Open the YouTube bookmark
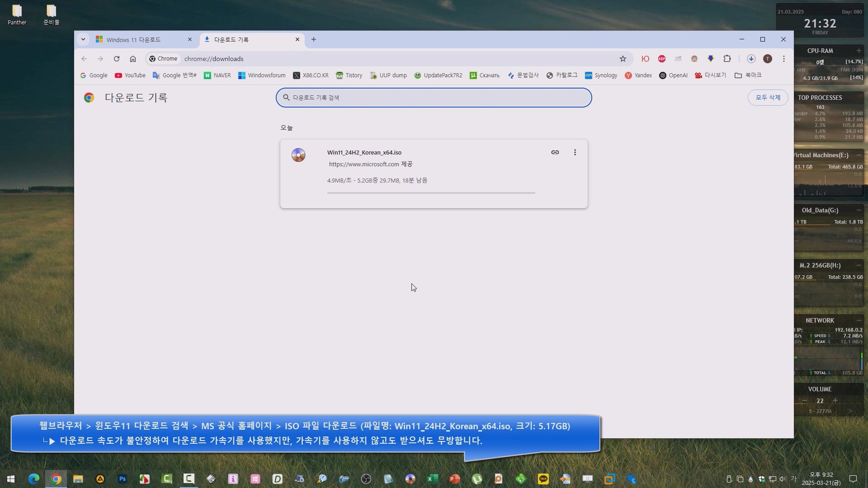This screenshot has width=868, height=488. click(130, 75)
